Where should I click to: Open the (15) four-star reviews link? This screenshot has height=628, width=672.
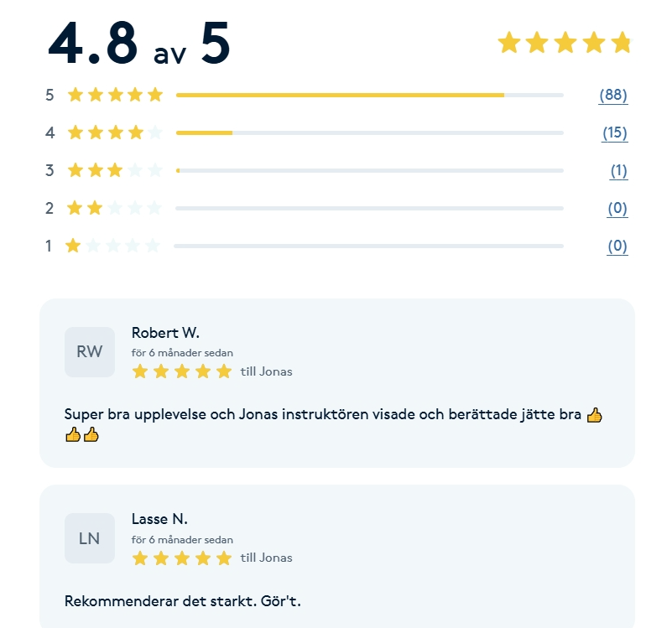pyautogui.click(x=615, y=133)
